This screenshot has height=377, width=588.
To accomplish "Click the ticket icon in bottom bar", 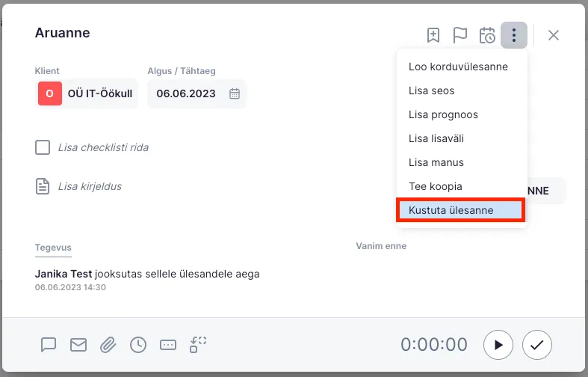I will (x=168, y=345).
